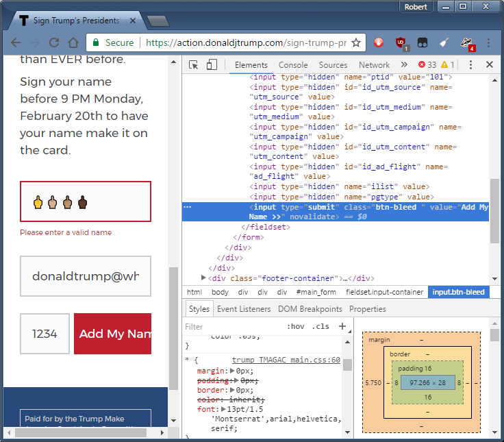The height and width of the screenshot is (442, 504).
Task: Click the name field with emoji
Action: pyautogui.click(x=86, y=201)
